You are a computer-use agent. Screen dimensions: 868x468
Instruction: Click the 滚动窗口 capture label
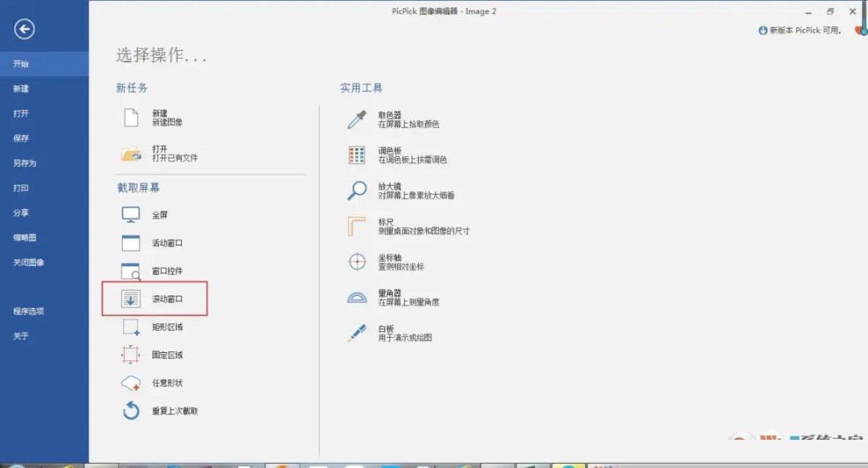tap(167, 299)
